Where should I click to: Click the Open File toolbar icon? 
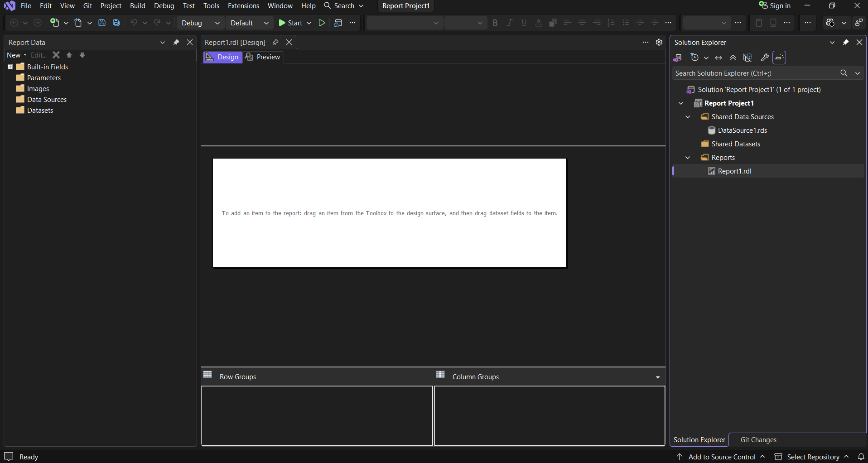pos(78,23)
